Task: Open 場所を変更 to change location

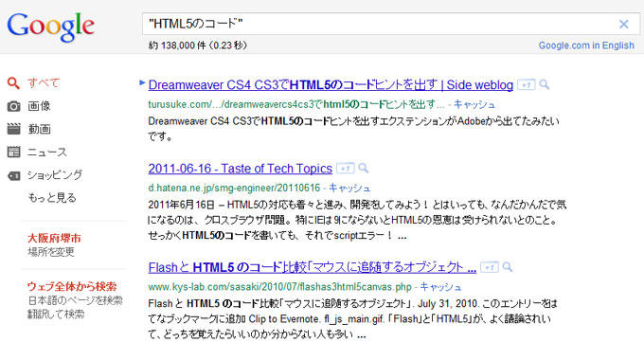Action: 51,252
